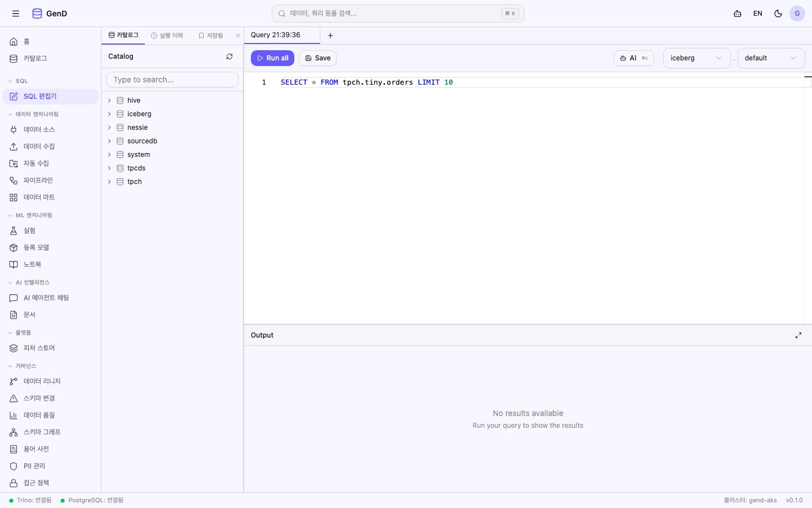Refresh the Catalog list

pos(230,56)
